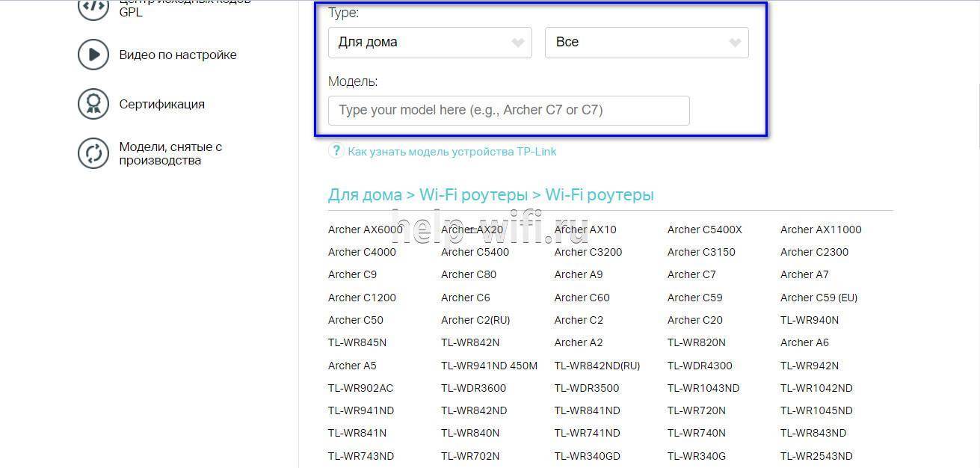
Task: Open the TL-WR941ND 450M model link
Action: (489, 366)
